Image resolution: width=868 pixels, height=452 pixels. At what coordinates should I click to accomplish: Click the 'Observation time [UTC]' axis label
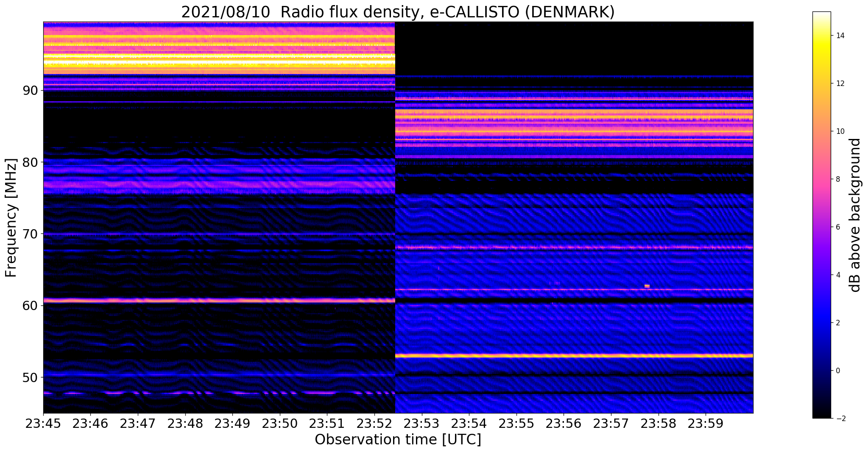click(x=398, y=440)
